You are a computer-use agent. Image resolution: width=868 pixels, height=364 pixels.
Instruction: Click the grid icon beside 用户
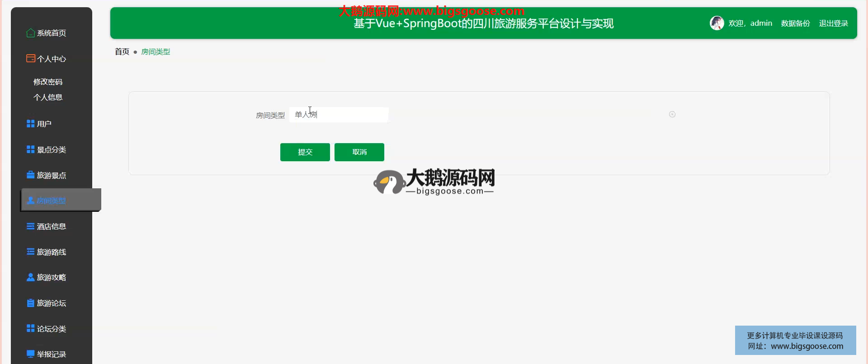click(30, 124)
